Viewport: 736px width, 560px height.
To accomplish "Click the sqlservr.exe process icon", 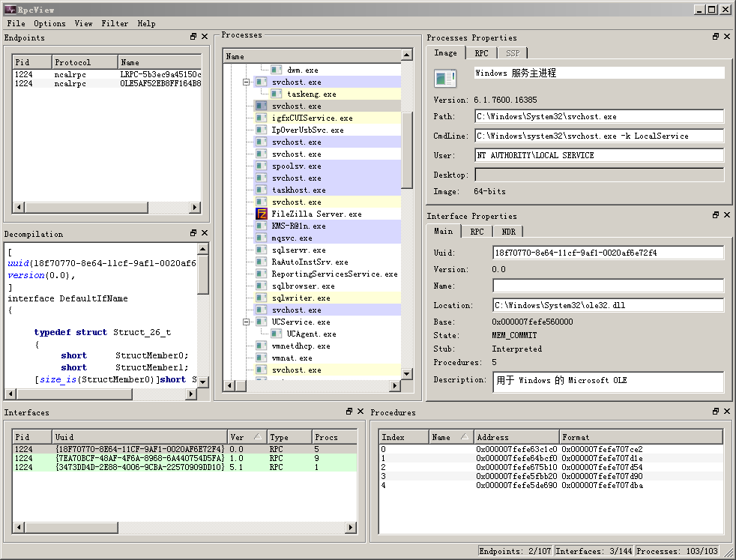I will [261, 250].
